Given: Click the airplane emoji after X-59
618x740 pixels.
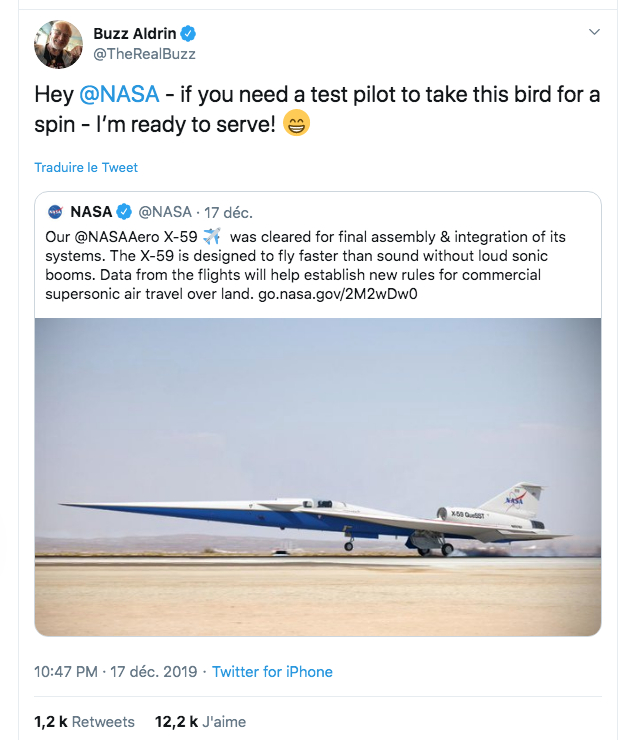Looking at the screenshot, I should (211, 237).
